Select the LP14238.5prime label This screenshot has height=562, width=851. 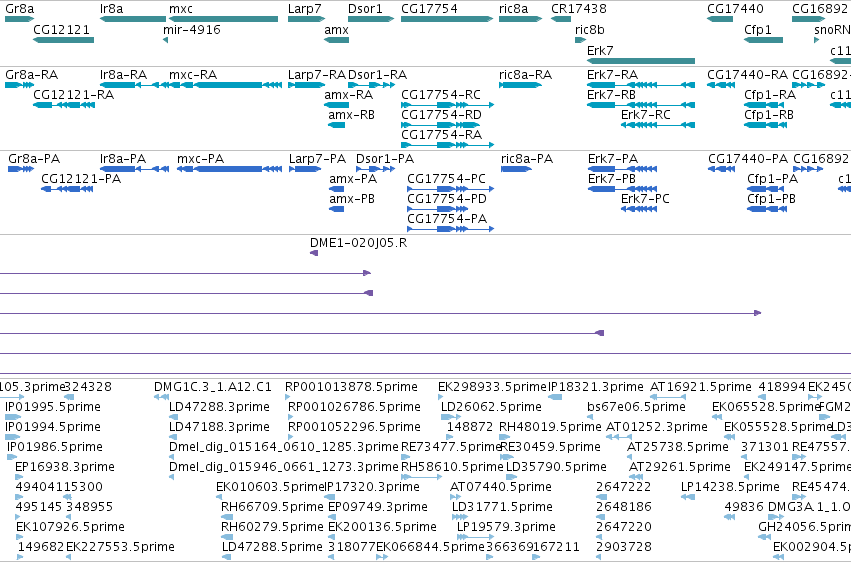[730, 487]
